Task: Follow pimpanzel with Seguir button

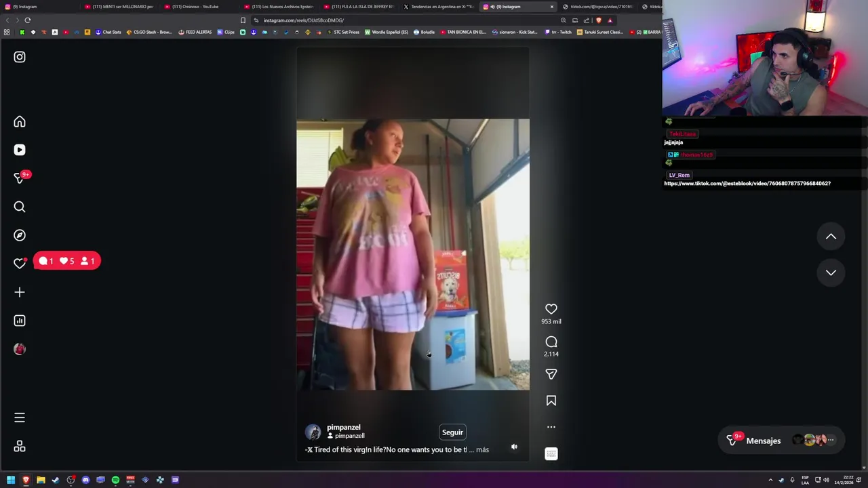Action: click(452, 432)
